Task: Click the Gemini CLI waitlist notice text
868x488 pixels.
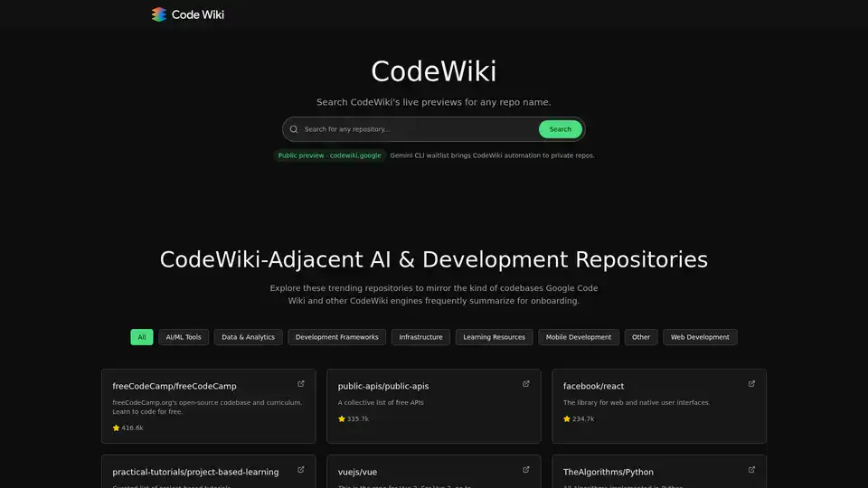Action: 492,155
